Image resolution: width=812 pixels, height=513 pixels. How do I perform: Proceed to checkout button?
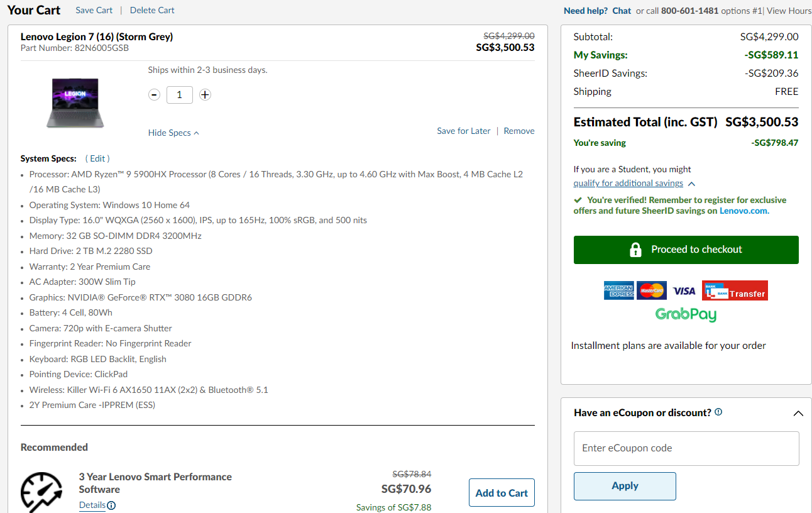686,250
